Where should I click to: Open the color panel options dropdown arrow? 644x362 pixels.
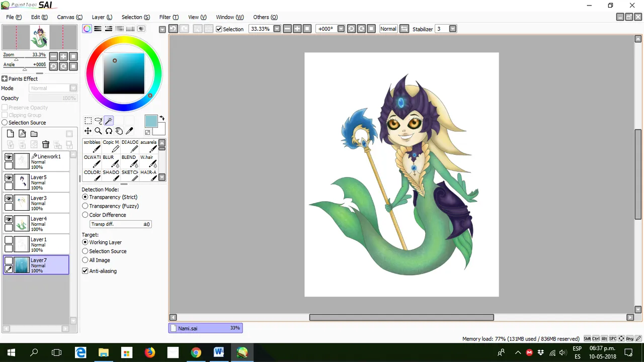[x=162, y=29]
